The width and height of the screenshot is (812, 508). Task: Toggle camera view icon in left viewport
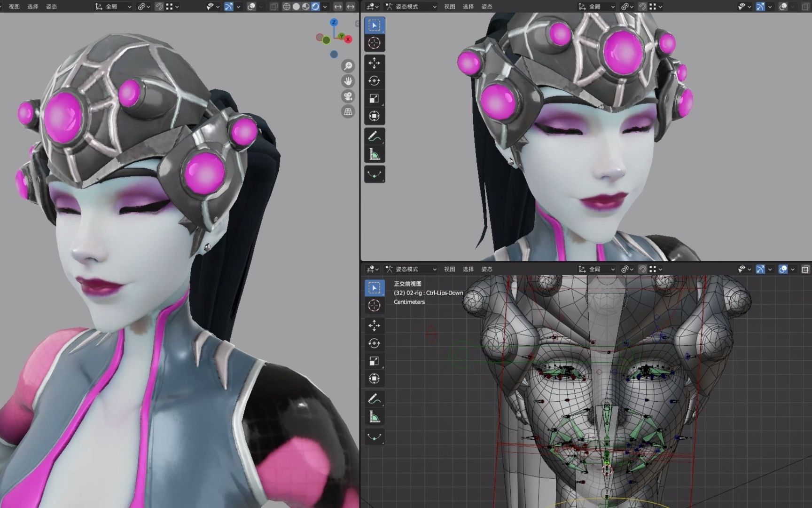[348, 97]
